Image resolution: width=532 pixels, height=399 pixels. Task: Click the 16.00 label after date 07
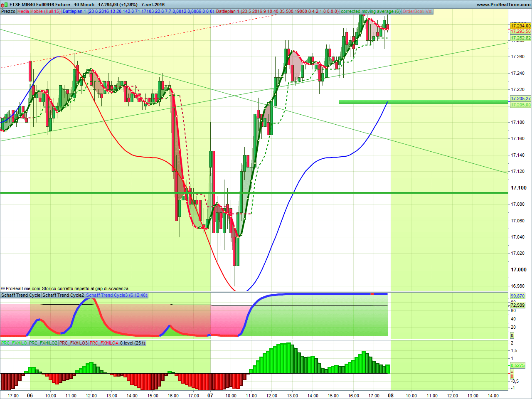(353, 396)
